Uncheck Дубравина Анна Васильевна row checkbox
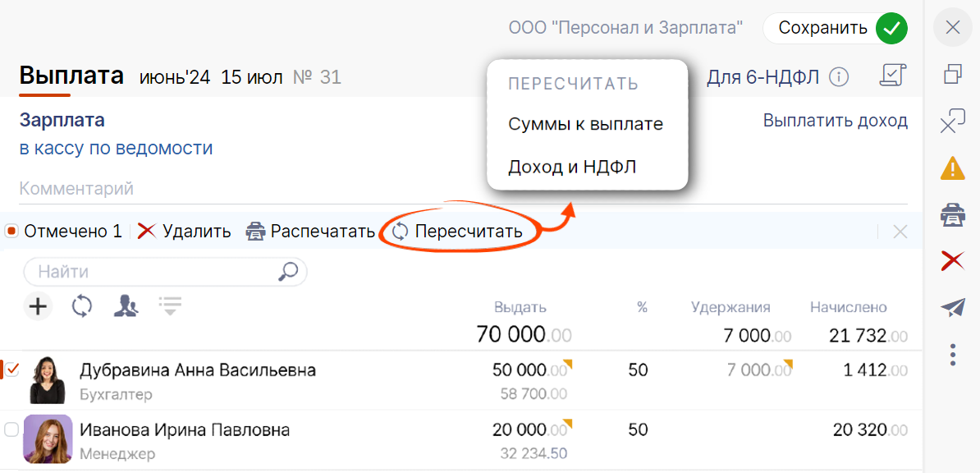Viewport: 980px width, 473px height. (11, 370)
